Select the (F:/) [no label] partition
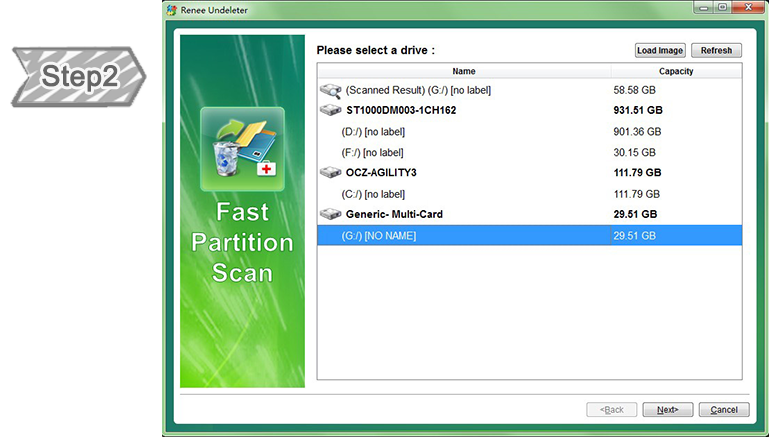Viewport: 779px width, 437px height. tap(372, 153)
